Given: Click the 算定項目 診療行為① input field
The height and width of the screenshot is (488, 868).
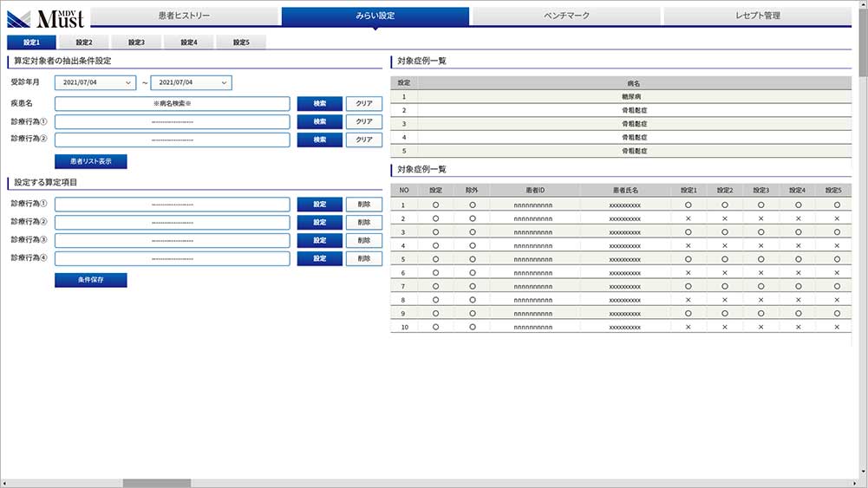Looking at the screenshot, I should [173, 205].
